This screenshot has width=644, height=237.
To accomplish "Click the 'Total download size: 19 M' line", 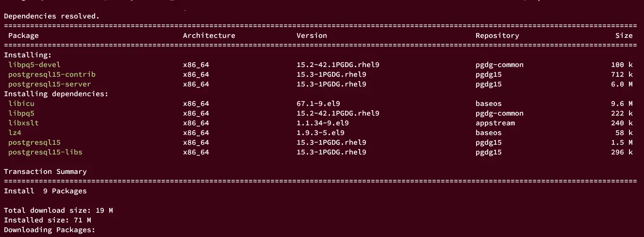I will [58, 210].
